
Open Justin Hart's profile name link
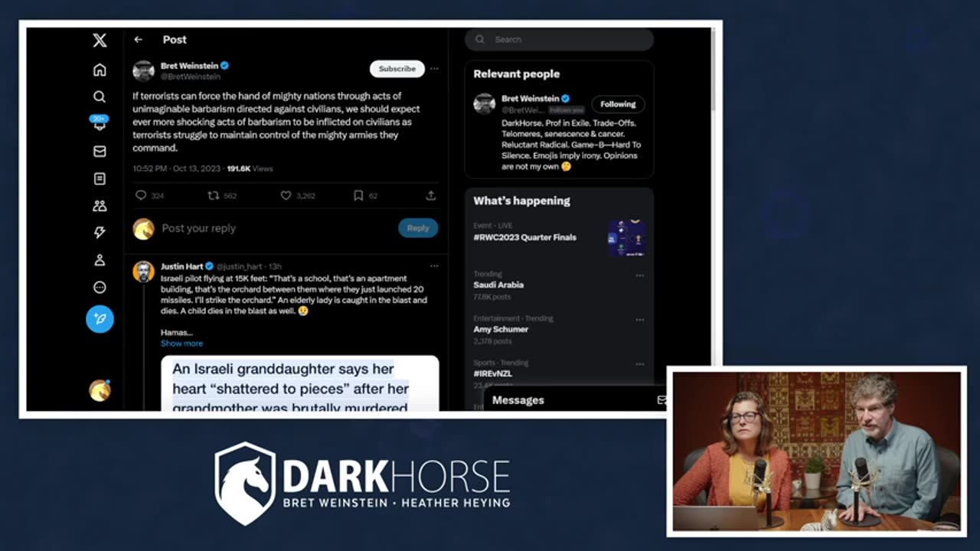coord(182,266)
